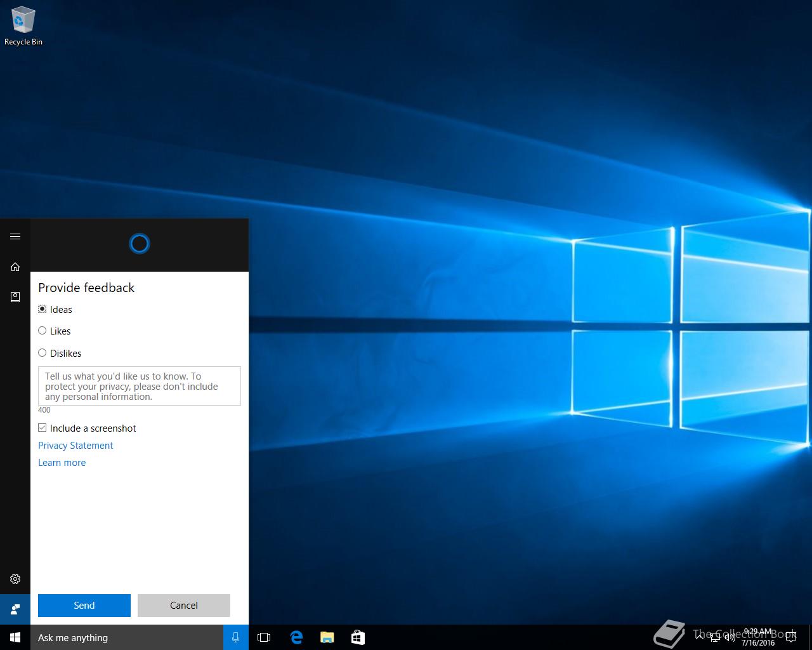Open Cortana Settings gear
Image resolution: width=812 pixels, height=650 pixels.
coord(15,579)
